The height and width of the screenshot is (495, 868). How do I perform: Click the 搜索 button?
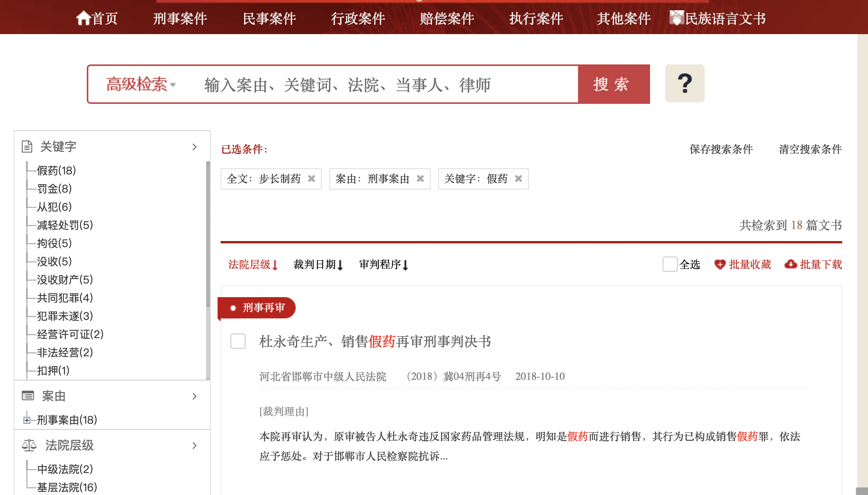point(614,84)
